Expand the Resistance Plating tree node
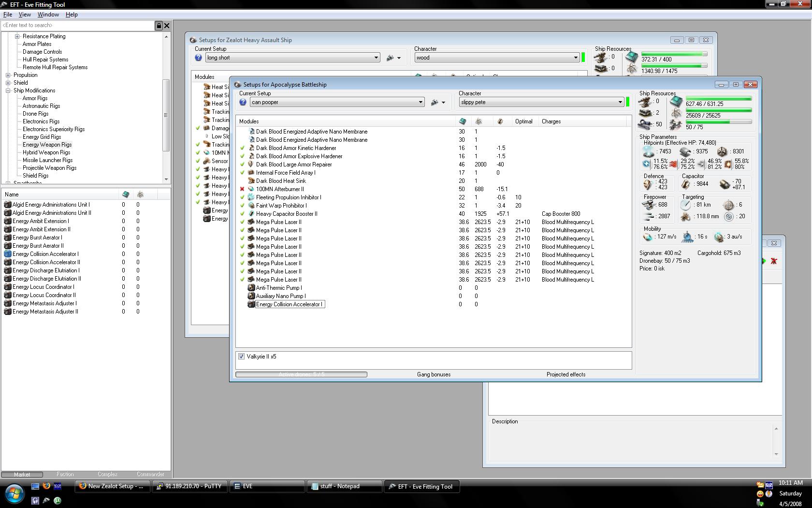Image resolution: width=812 pixels, height=508 pixels. tap(17, 36)
